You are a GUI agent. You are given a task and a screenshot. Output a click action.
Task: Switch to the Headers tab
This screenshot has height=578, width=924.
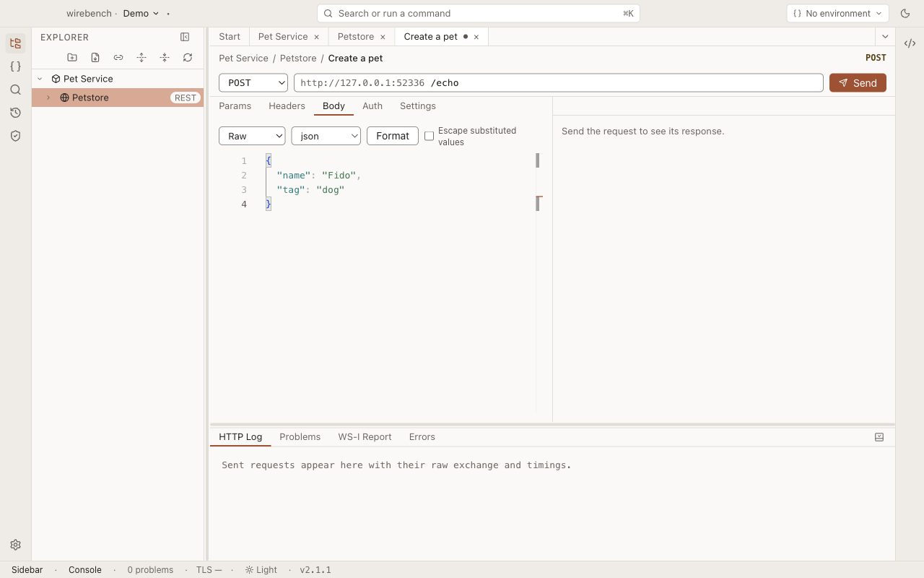tap(287, 106)
